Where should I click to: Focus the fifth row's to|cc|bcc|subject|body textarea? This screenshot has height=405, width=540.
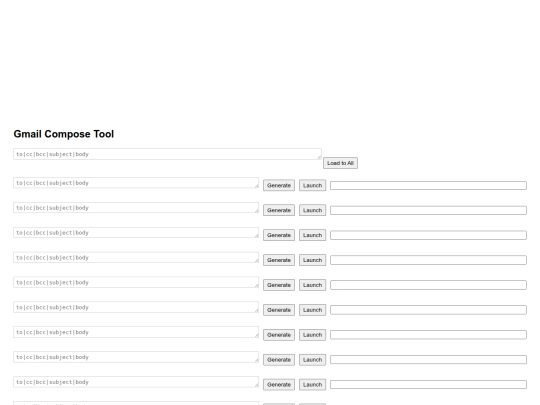click(x=136, y=282)
